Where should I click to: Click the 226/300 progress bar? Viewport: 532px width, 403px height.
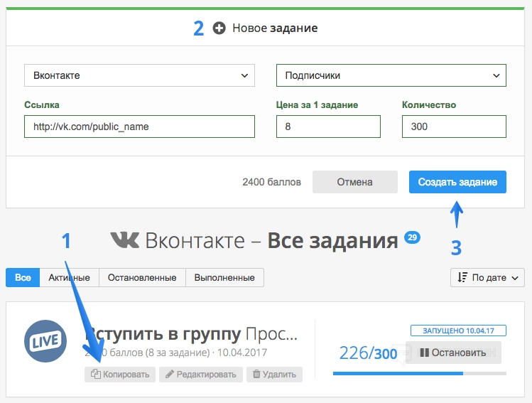pos(420,373)
